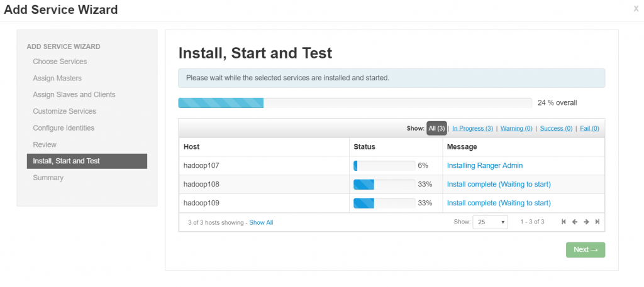
Task: Click hadoop109 progress bar at 33%
Action: click(x=384, y=203)
